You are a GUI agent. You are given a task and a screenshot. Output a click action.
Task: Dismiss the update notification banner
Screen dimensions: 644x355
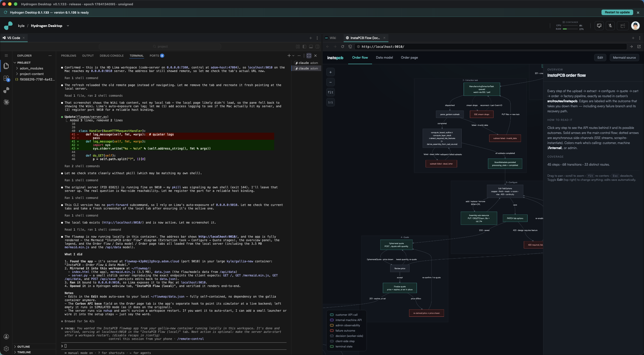[638, 12]
